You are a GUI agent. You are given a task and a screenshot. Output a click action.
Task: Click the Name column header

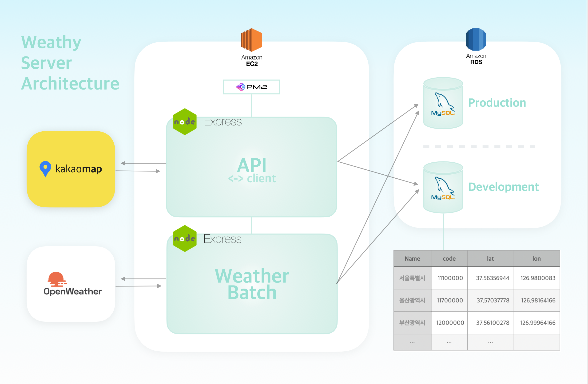tap(412, 259)
